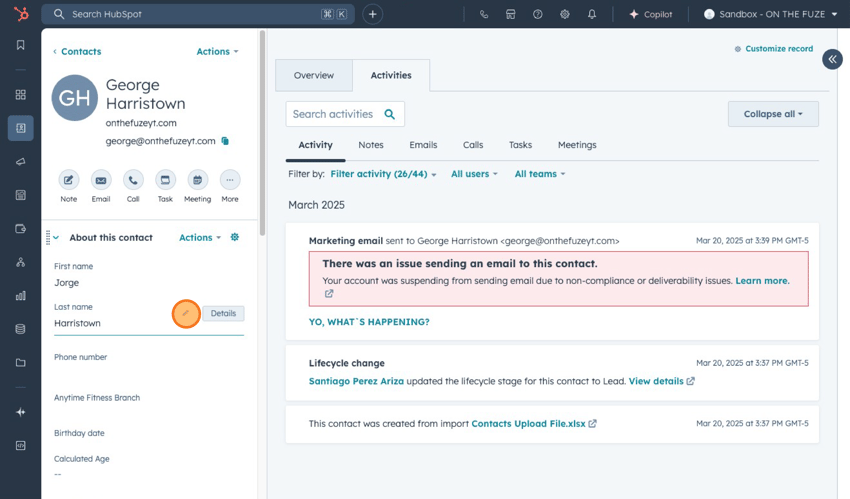
Task: Compose an Email to this contact
Action: pyautogui.click(x=101, y=180)
